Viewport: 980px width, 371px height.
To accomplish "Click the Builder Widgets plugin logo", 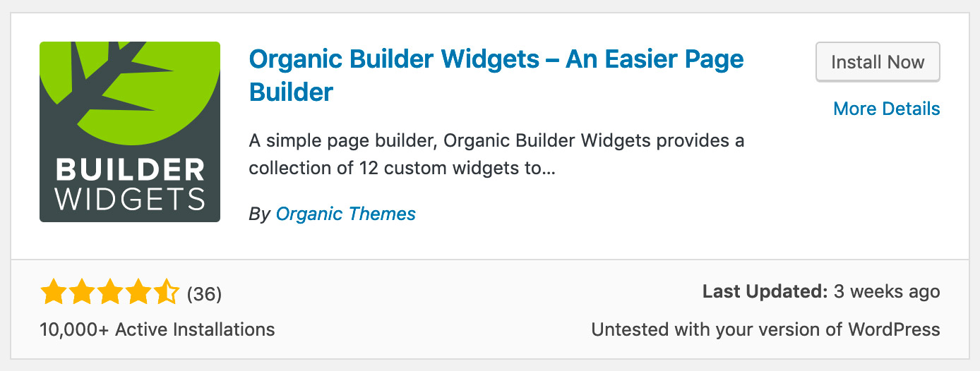I will click(x=130, y=132).
